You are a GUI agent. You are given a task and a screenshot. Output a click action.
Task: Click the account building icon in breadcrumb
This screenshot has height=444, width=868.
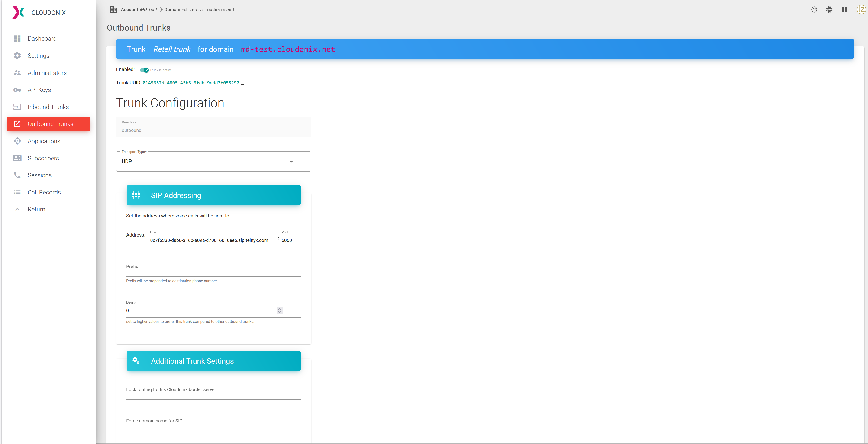click(113, 10)
